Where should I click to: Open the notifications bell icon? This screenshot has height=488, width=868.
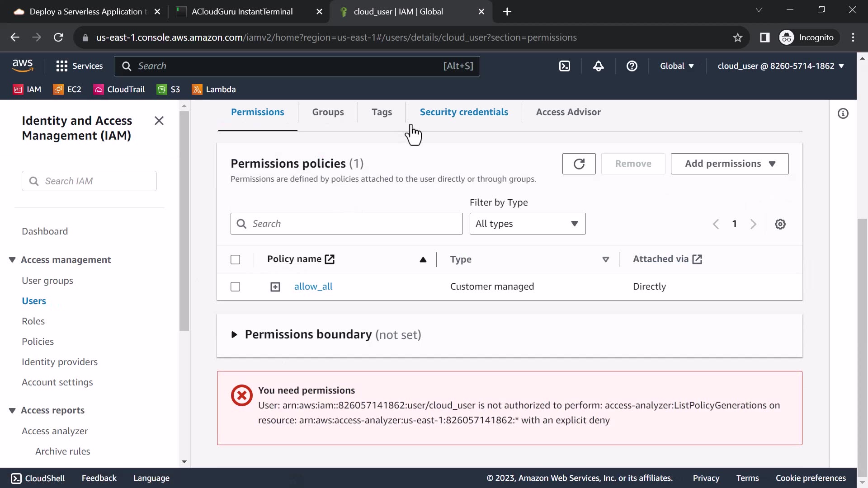[x=599, y=66]
